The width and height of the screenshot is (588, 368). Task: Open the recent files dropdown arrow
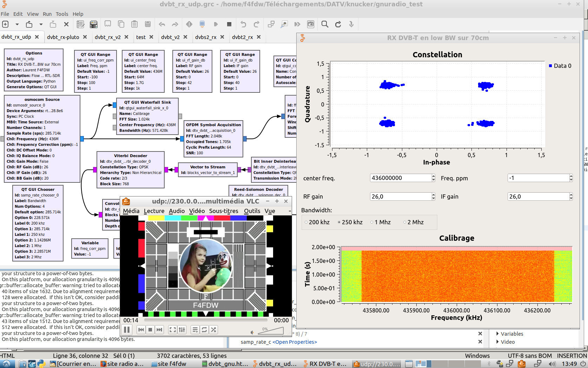[41, 24]
